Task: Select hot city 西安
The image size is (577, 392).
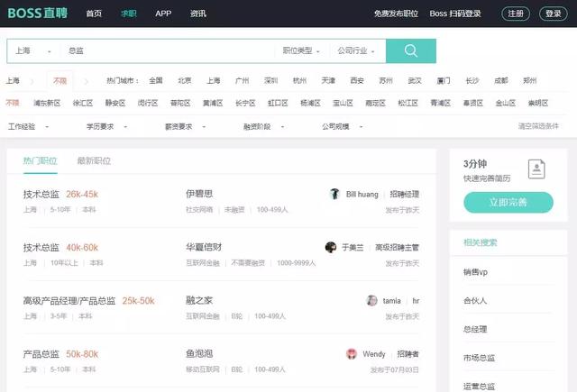Action: tap(357, 80)
